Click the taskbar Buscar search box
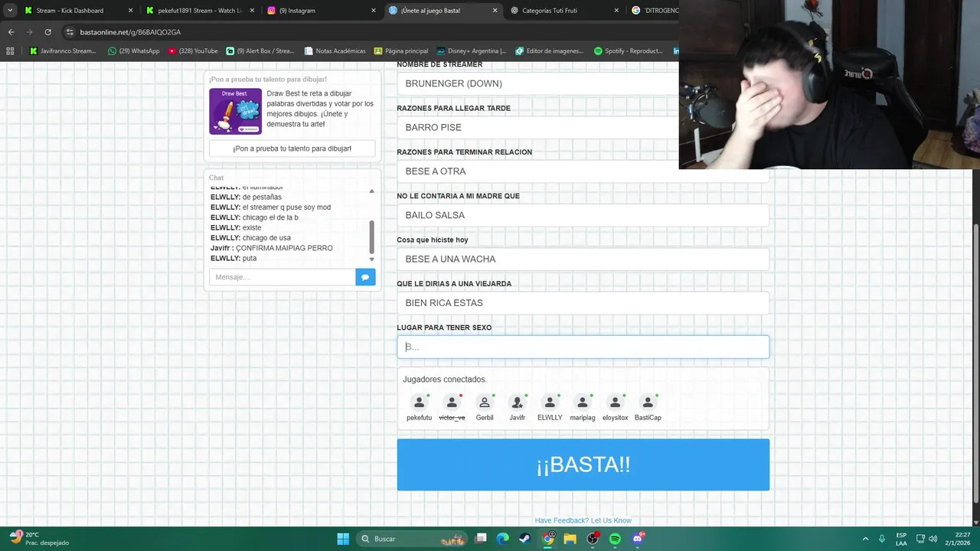Viewport: 980px width, 551px height. coord(413,539)
